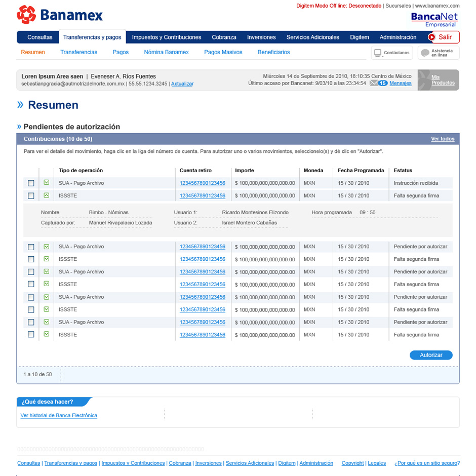The height and width of the screenshot is (476, 476).
Task: Open the Copyright footer link
Action: (352, 463)
